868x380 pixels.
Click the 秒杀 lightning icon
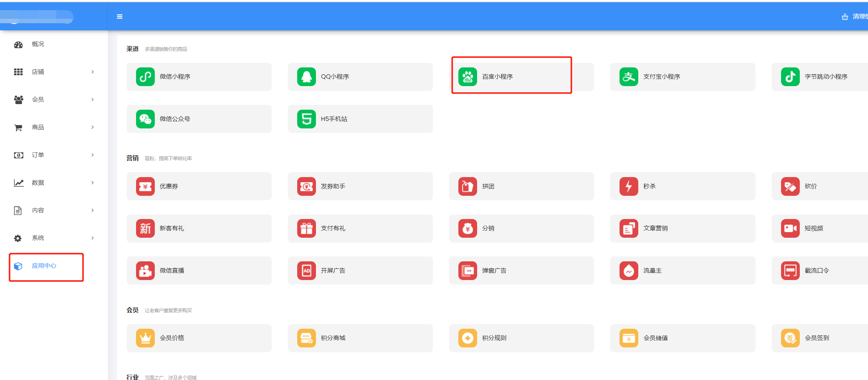[629, 186]
